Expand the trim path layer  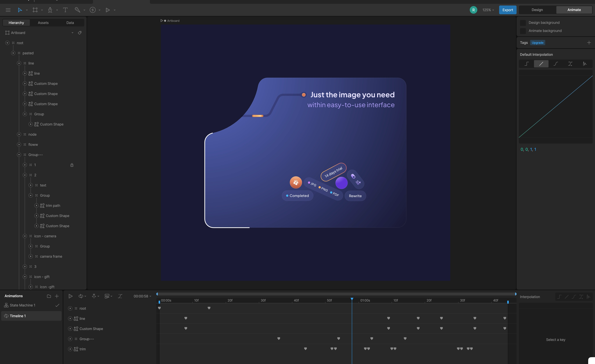point(36,206)
